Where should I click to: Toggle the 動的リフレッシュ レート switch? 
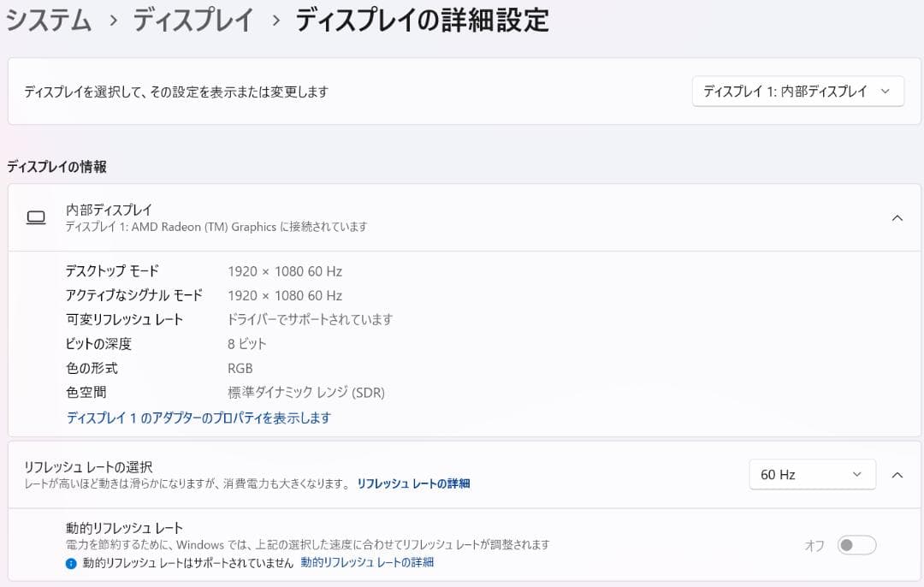856,544
